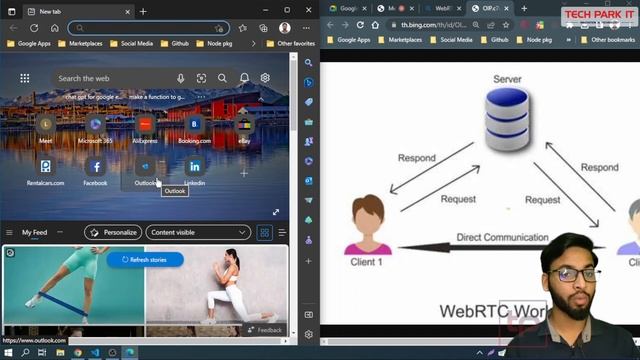Viewport: 640px width, 360px height.
Task: Open Visual Studio Code from taskbar
Action: click(x=95, y=352)
